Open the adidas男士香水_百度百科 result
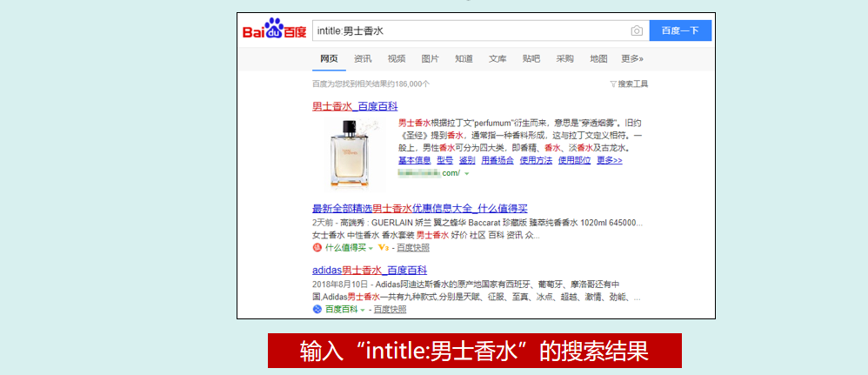The height and width of the screenshot is (375, 868). pos(370,271)
